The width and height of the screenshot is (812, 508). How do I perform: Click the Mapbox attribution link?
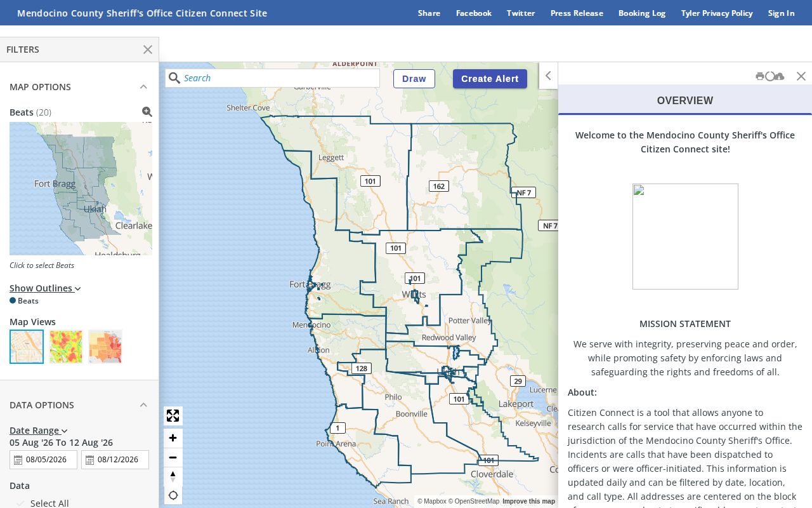coord(432,502)
